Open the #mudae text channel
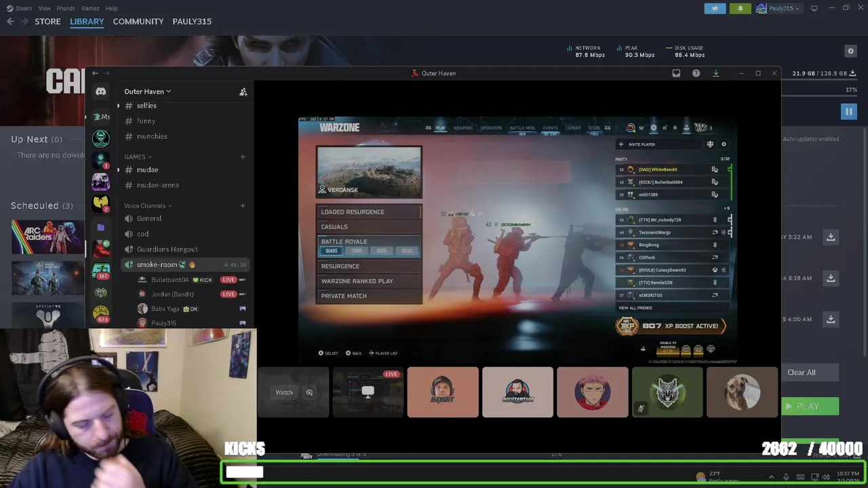 pyautogui.click(x=183, y=169)
